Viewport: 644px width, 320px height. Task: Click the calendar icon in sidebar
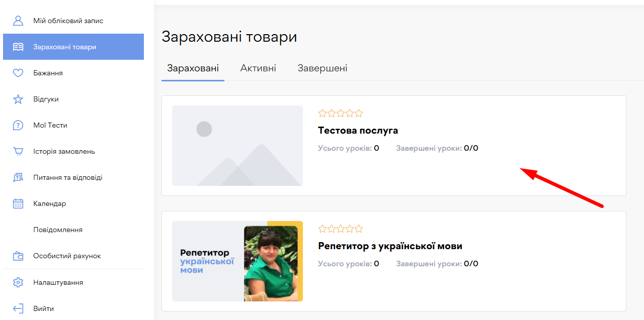click(18, 203)
